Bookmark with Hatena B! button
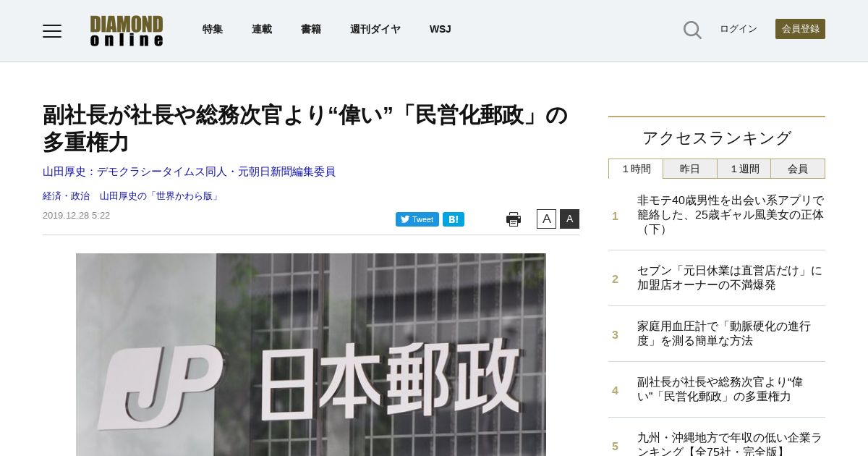 (x=454, y=219)
